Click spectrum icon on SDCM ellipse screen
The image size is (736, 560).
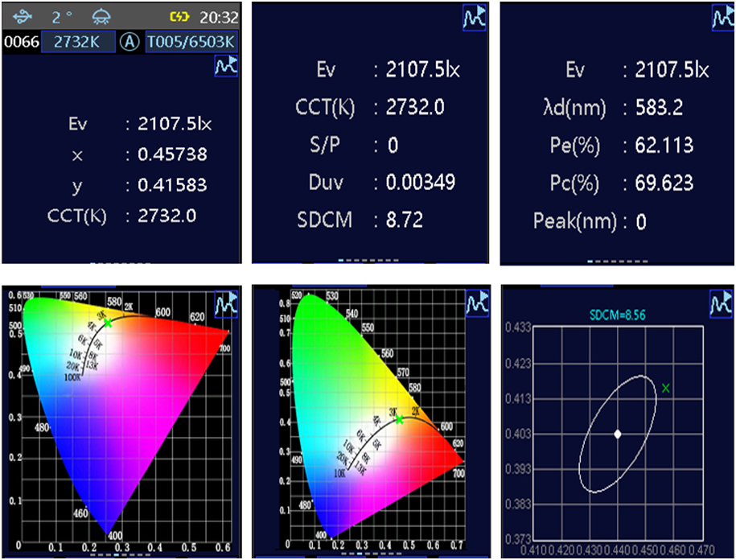pos(722,302)
